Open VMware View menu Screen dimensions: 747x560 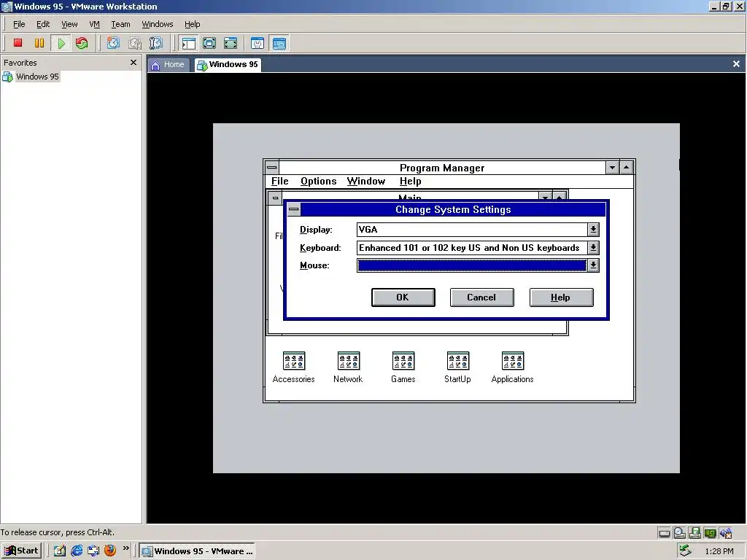[69, 24]
